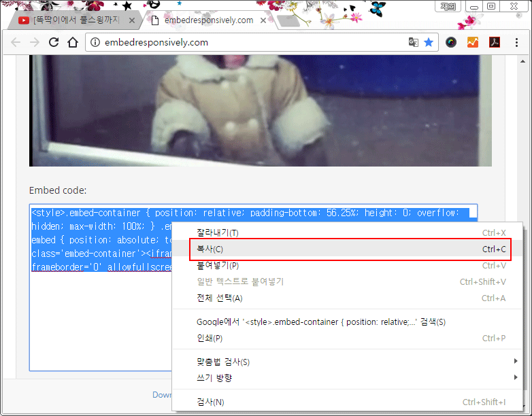
Task: Switch to the YouTube tab
Action: [76, 20]
